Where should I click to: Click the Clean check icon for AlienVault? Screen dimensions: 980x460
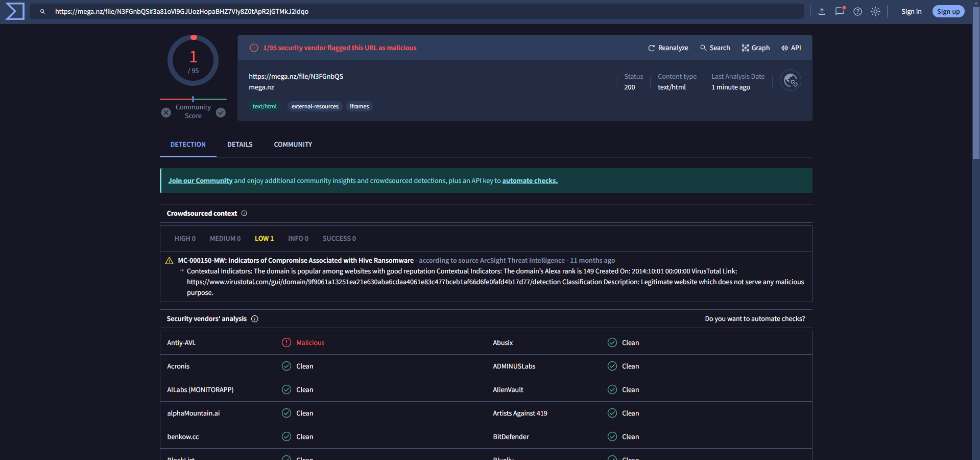(x=612, y=389)
